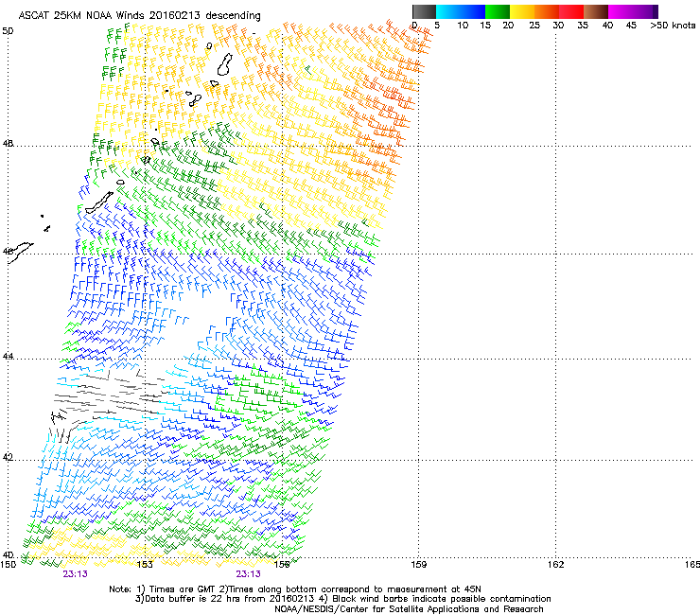Click the longitude label '153'

tap(145, 565)
